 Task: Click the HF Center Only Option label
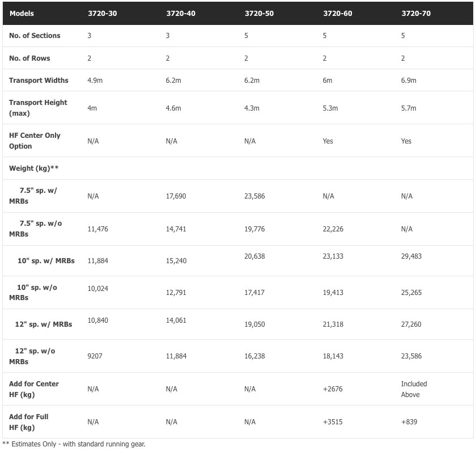tap(35, 141)
